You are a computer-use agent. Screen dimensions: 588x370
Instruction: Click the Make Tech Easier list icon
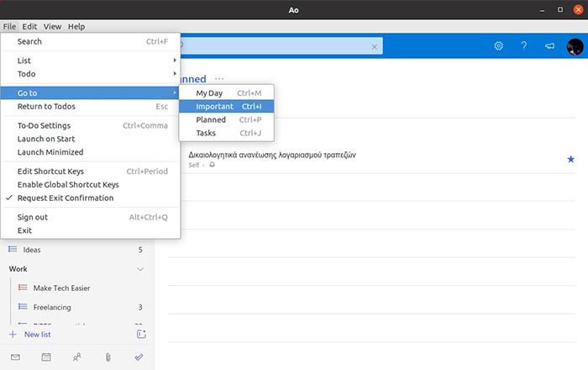[x=23, y=288]
